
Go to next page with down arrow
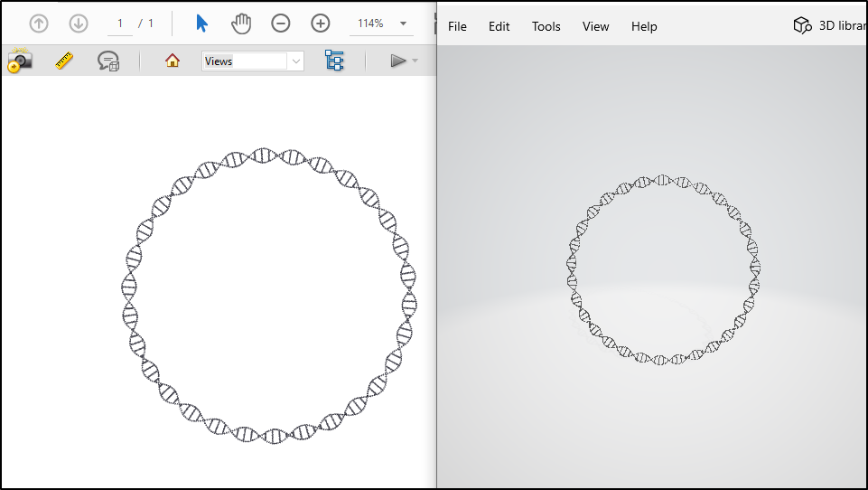[79, 24]
